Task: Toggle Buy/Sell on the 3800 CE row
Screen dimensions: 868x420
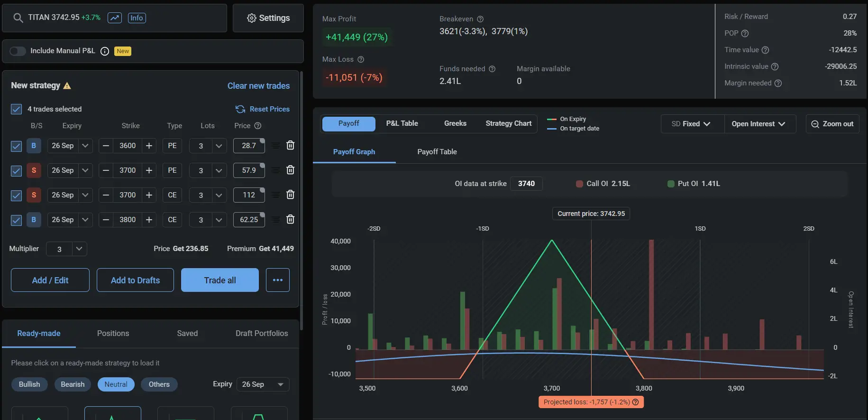Action: (34, 220)
